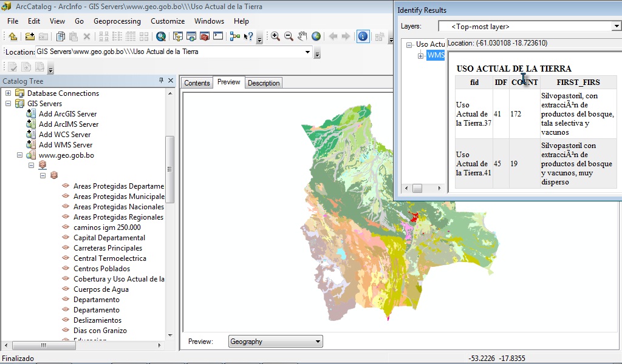
Task: Open the ModelBuilder window icon
Action: tap(235, 36)
